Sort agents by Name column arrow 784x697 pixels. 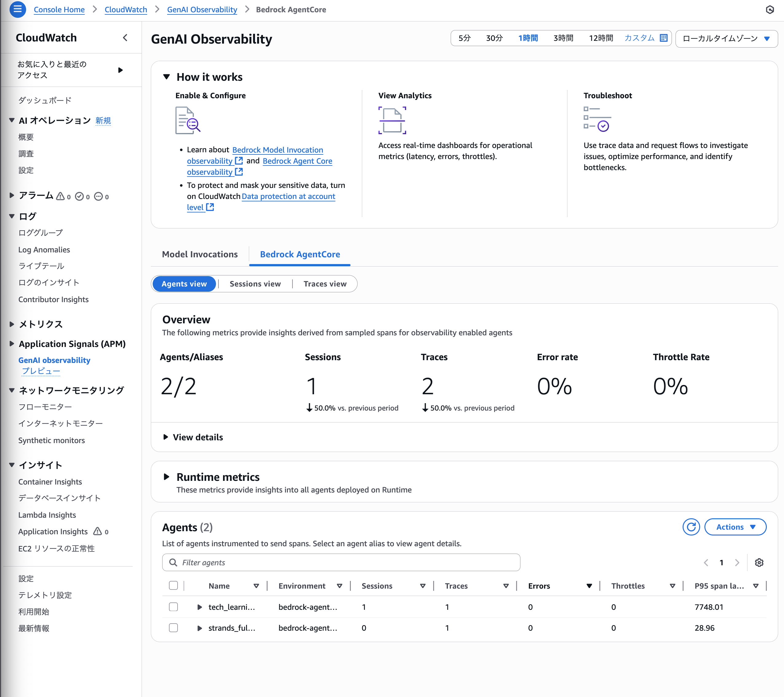coord(256,586)
